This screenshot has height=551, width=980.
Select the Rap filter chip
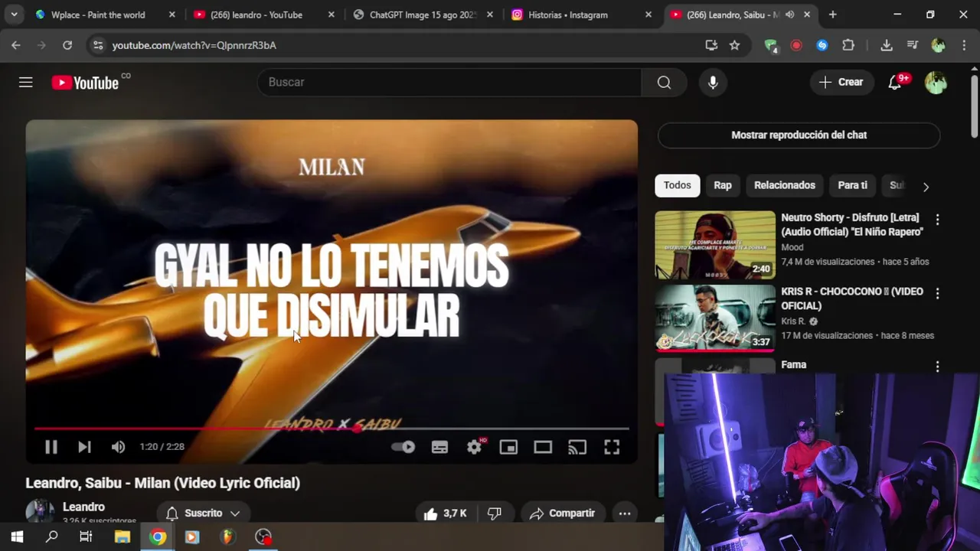pos(723,185)
